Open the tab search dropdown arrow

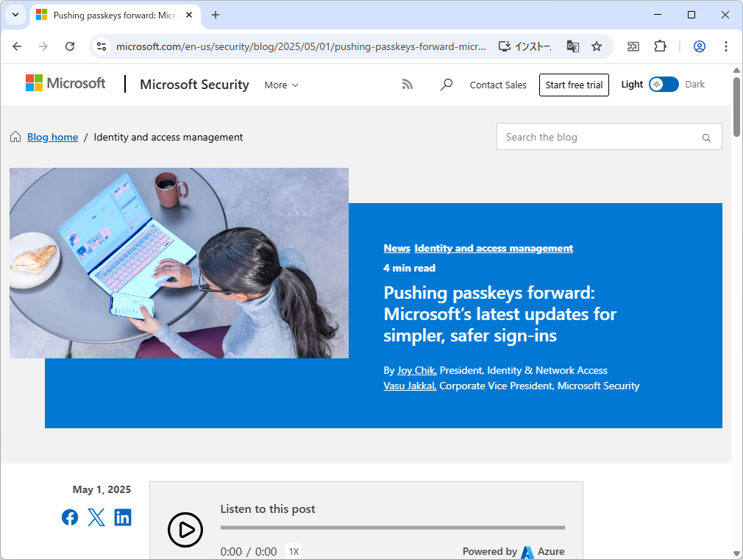click(15, 15)
